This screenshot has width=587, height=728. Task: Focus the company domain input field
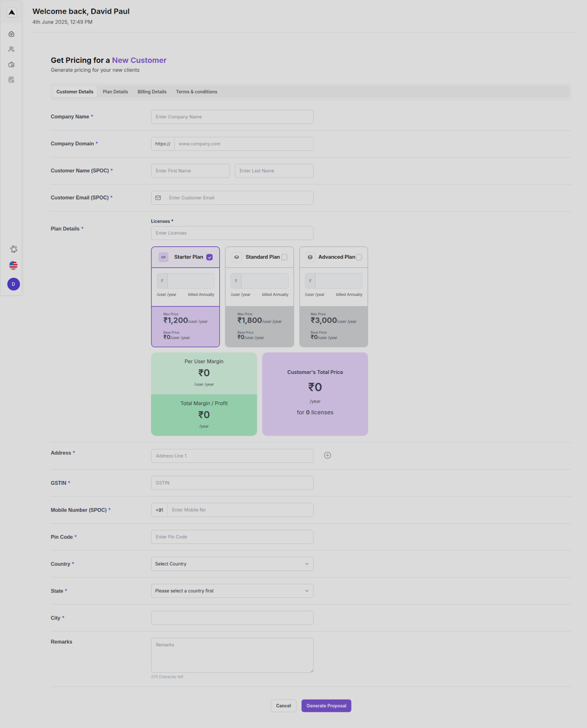pyautogui.click(x=244, y=144)
